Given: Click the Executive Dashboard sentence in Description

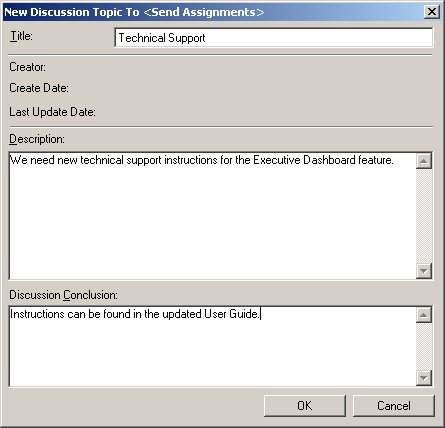Looking at the screenshot, I should 202,160.
